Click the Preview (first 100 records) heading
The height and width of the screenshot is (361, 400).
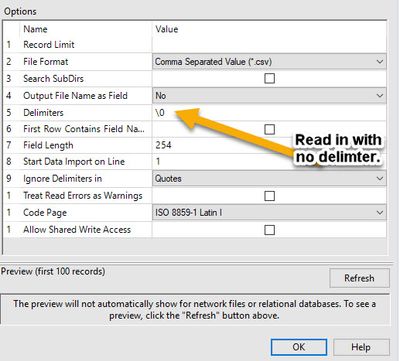pos(53,271)
